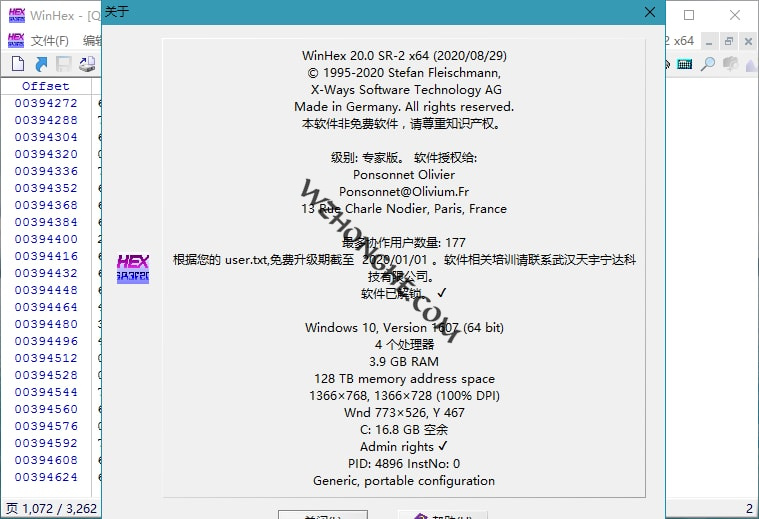Select offset row 00394560

click(x=46, y=409)
